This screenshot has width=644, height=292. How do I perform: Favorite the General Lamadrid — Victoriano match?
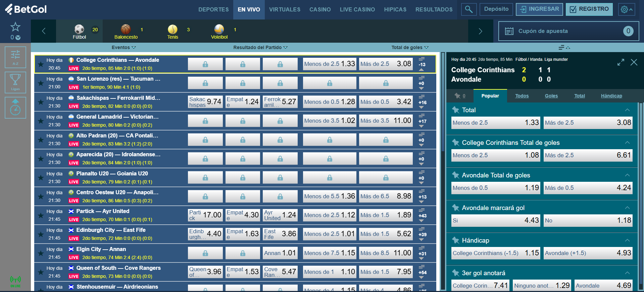pyautogui.click(x=41, y=121)
